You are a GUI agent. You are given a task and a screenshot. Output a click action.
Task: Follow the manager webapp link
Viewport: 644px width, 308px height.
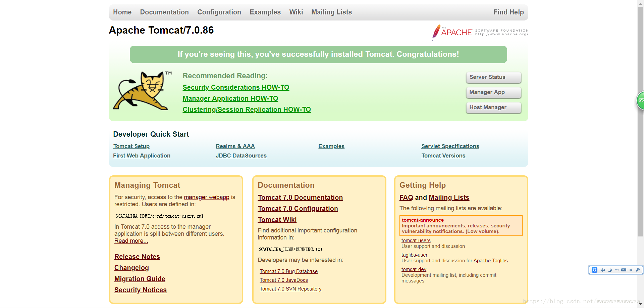(x=207, y=197)
